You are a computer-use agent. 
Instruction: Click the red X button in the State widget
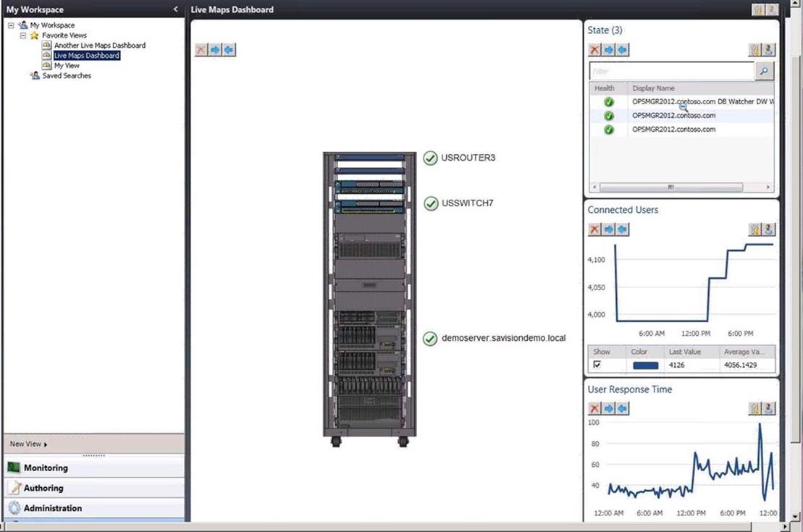pos(594,50)
